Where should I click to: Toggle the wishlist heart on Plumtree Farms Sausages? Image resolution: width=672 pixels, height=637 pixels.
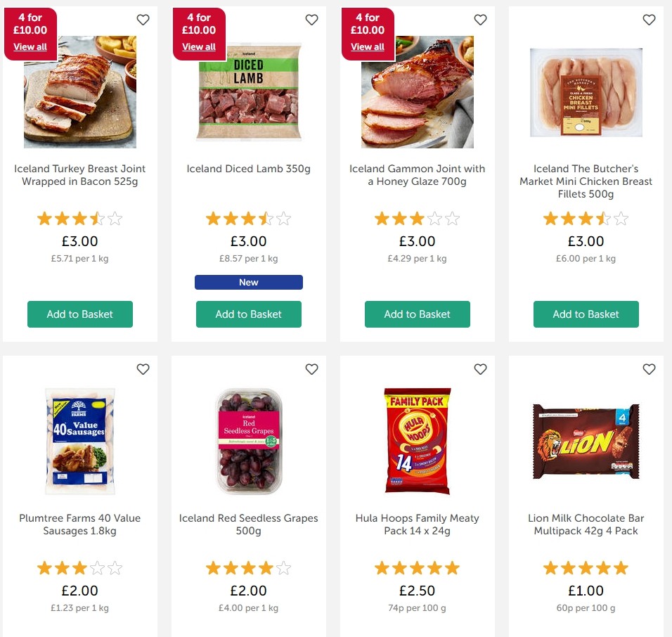click(143, 368)
